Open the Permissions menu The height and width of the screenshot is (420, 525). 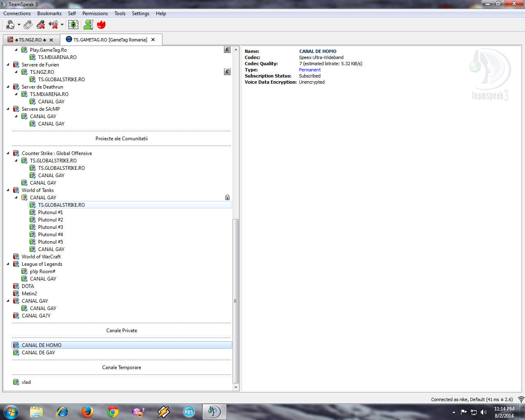tap(95, 14)
